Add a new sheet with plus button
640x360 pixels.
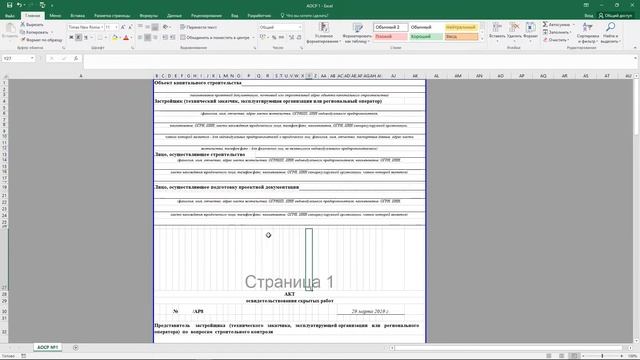point(76,347)
